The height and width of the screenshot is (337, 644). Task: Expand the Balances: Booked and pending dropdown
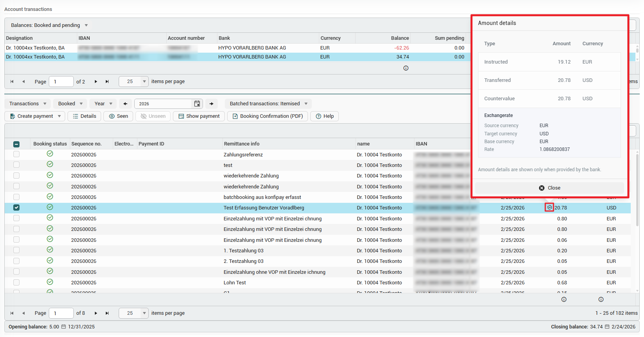(x=49, y=25)
